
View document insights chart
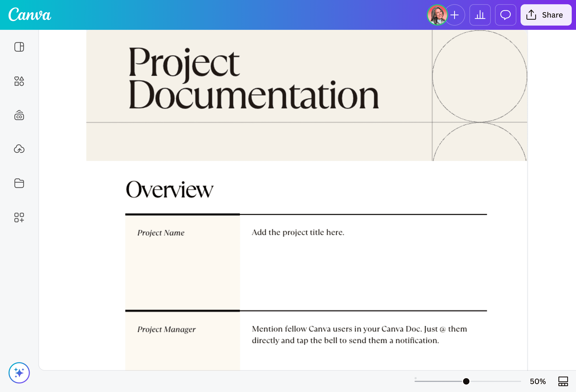pyautogui.click(x=480, y=15)
